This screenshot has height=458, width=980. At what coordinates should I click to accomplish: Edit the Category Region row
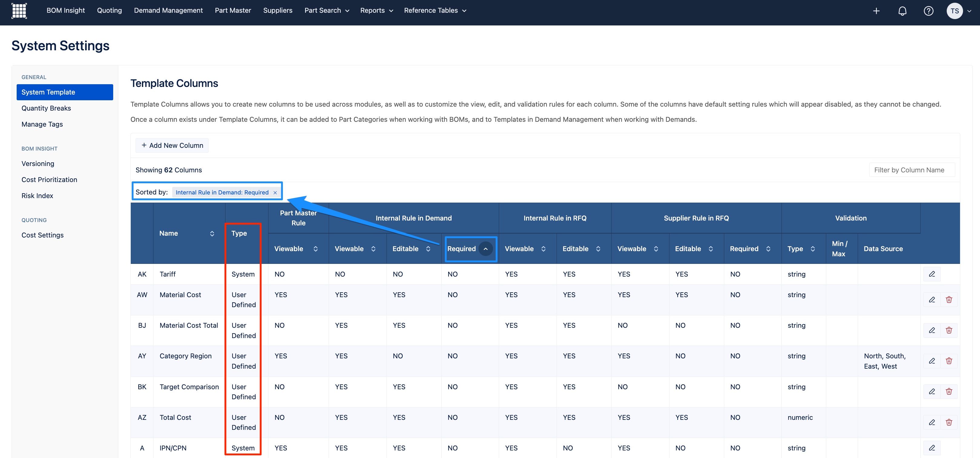click(x=932, y=361)
